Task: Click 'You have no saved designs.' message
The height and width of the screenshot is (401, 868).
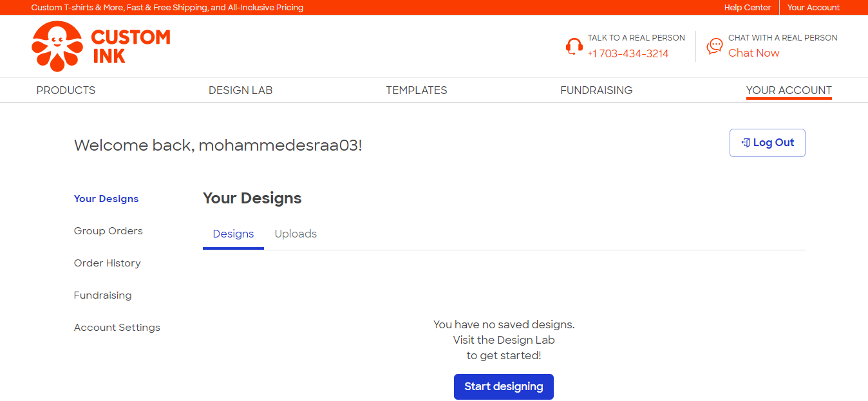Action: pos(504,324)
